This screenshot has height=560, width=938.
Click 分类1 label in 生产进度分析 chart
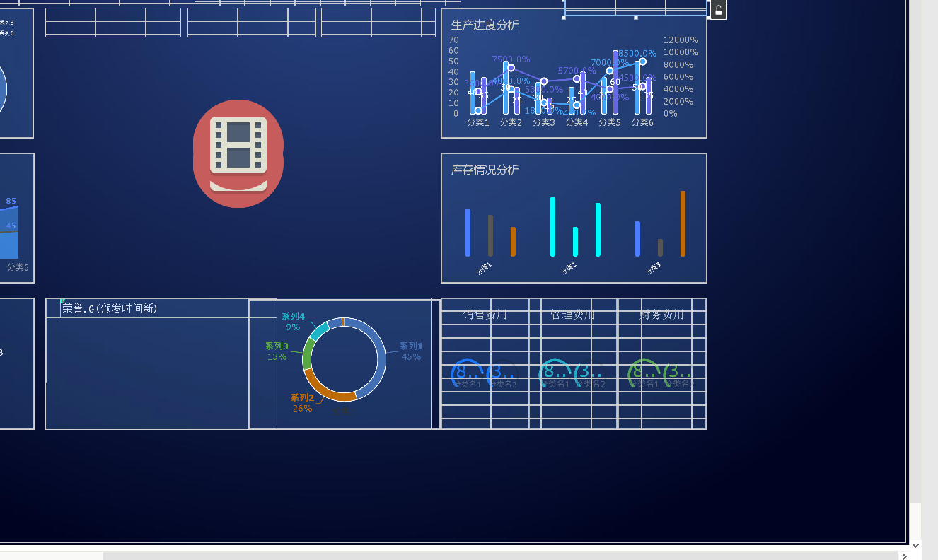478,122
